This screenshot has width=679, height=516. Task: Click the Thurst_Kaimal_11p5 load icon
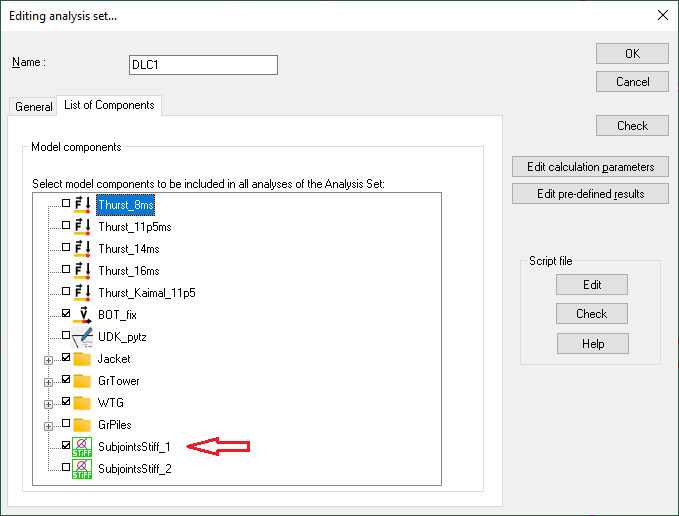pos(83,292)
